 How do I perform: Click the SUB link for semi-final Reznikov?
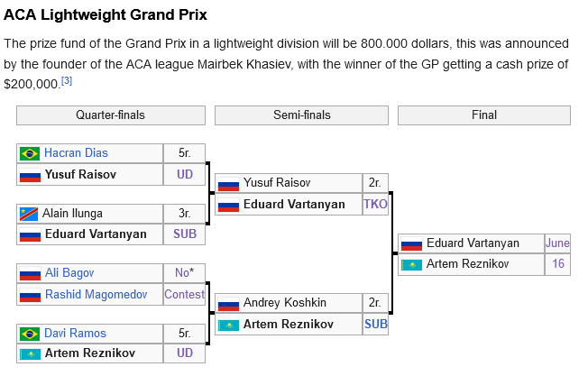(376, 324)
